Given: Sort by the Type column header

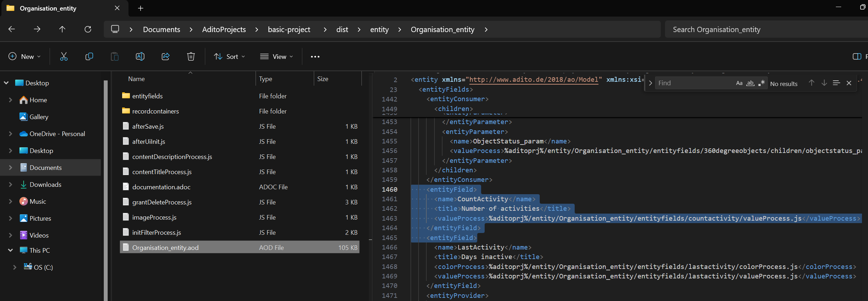Looking at the screenshot, I should tap(285, 79).
